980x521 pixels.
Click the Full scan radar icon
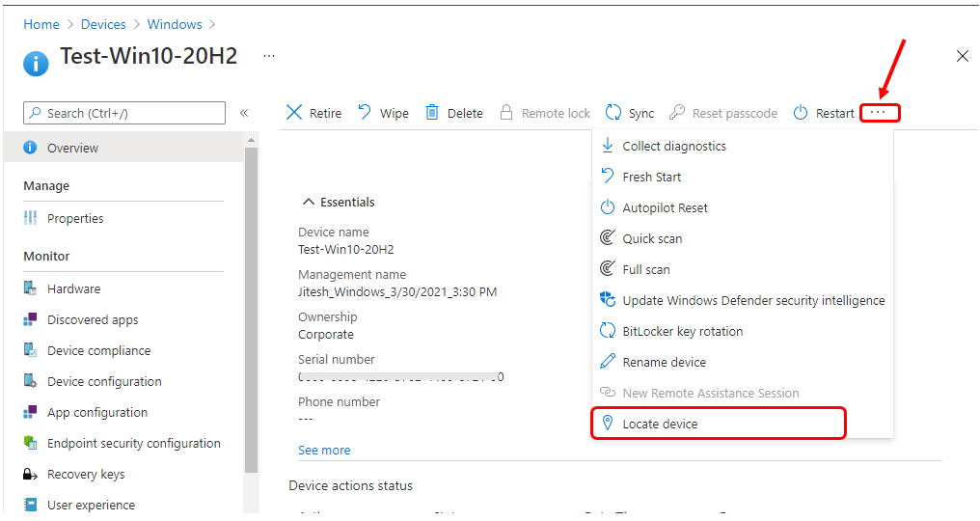pos(608,269)
